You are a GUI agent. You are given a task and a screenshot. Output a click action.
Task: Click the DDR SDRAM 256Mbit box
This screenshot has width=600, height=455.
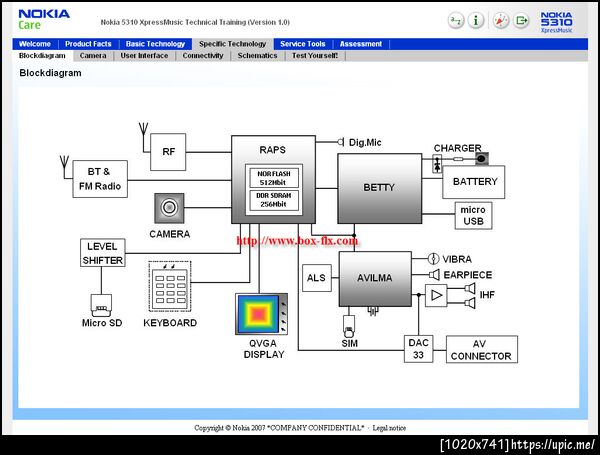tap(274, 200)
